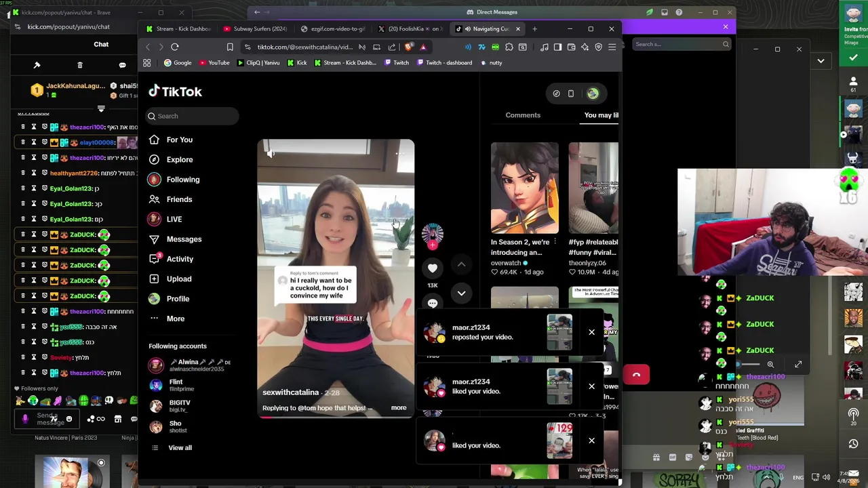Go to TikTok LIVE section
This screenshot has height=488, width=868.
coord(165,219)
